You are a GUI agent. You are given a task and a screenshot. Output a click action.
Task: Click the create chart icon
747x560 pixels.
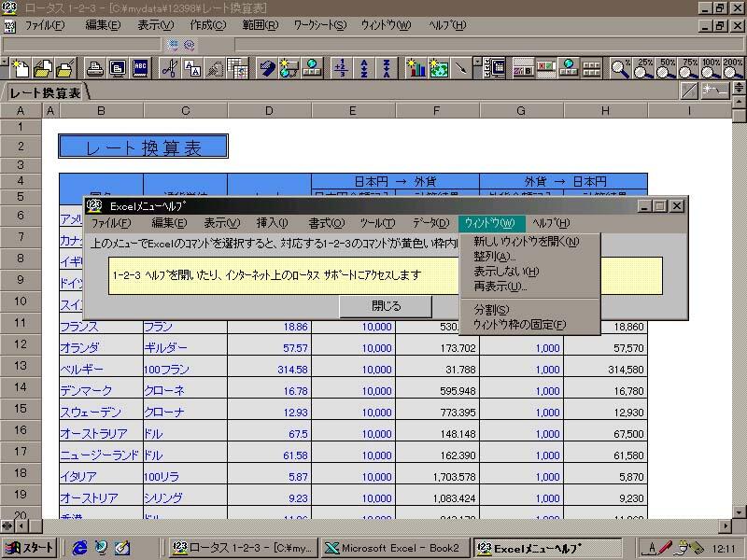(416, 68)
